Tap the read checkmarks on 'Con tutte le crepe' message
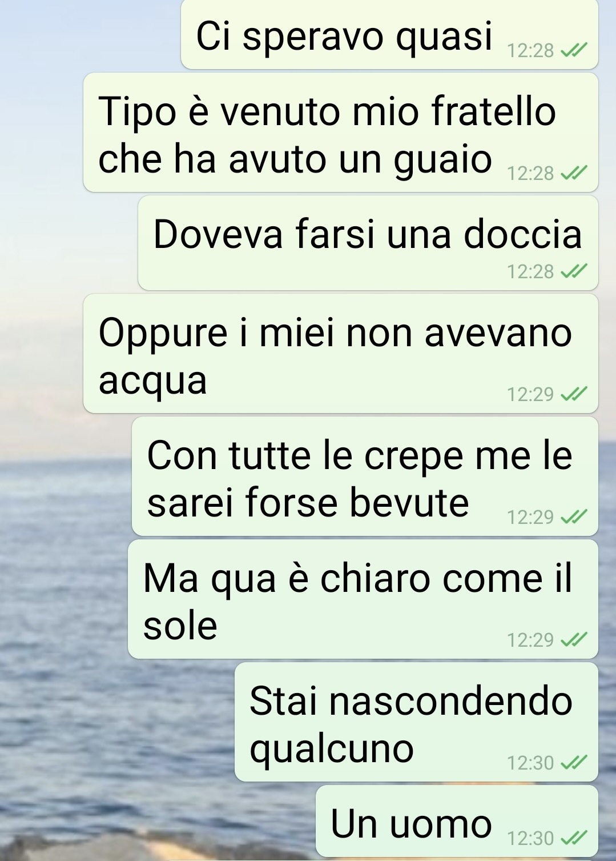 (574, 517)
